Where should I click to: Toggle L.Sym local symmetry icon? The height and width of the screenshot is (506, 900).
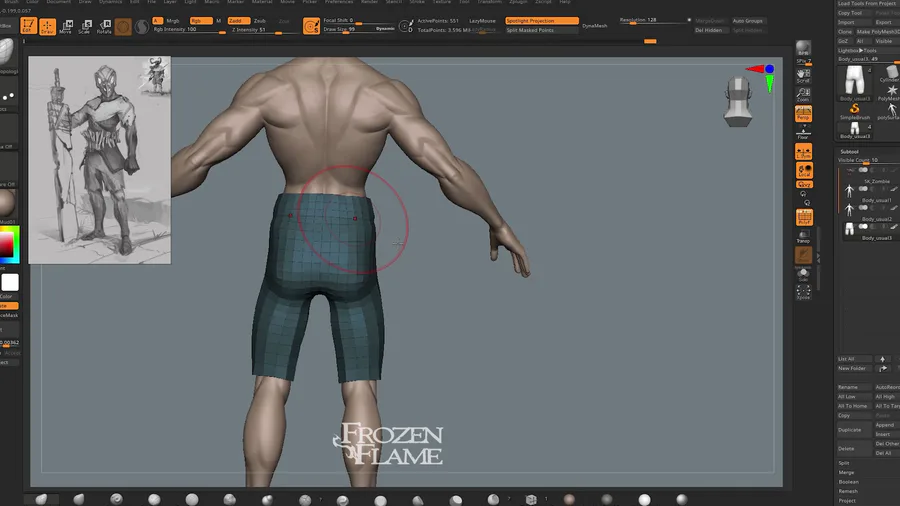click(804, 151)
